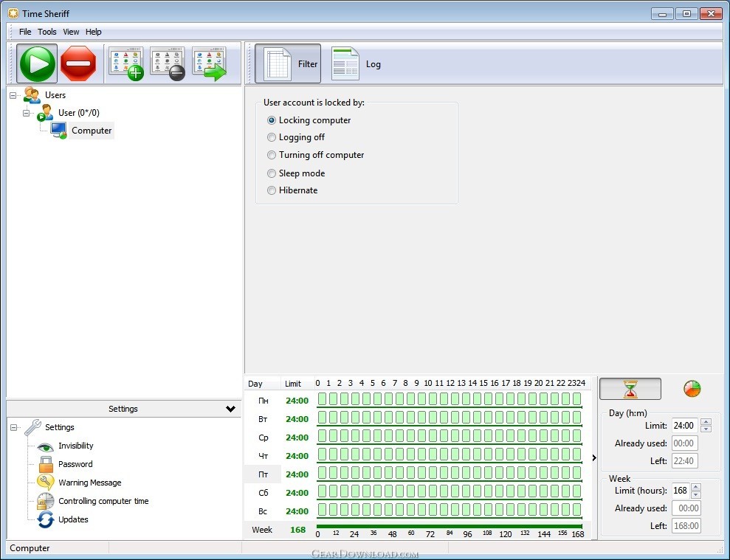Click the green arrow export toolbar icon

tap(210, 63)
